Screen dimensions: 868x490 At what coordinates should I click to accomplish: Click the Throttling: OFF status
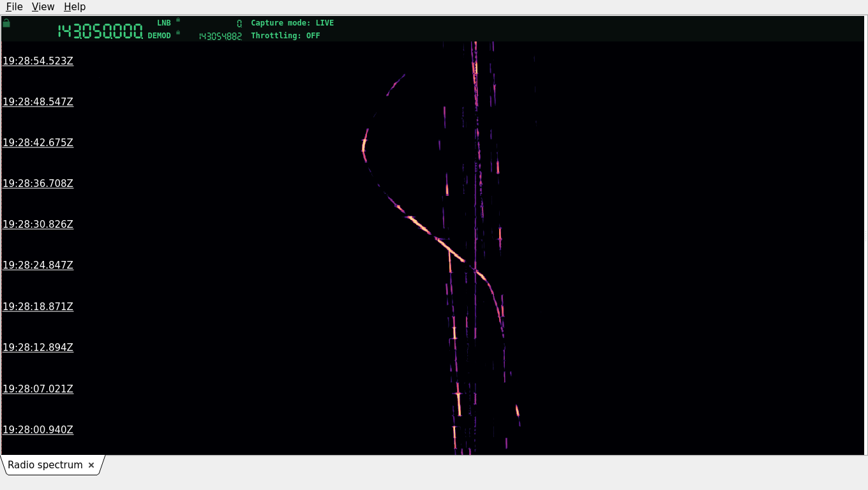click(x=285, y=36)
